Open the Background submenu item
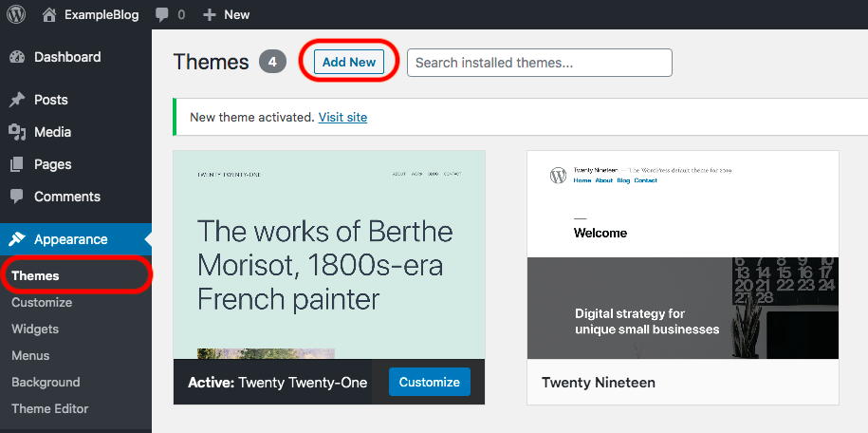The width and height of the screenshot is (868, 433). pyautogui.click(x=46, y=383)
